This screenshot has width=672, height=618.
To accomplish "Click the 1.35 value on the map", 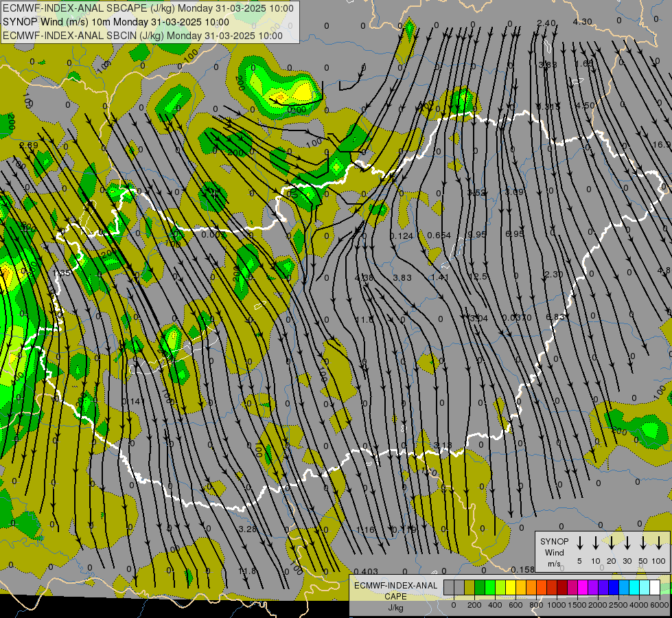I will tap(61, 273).
